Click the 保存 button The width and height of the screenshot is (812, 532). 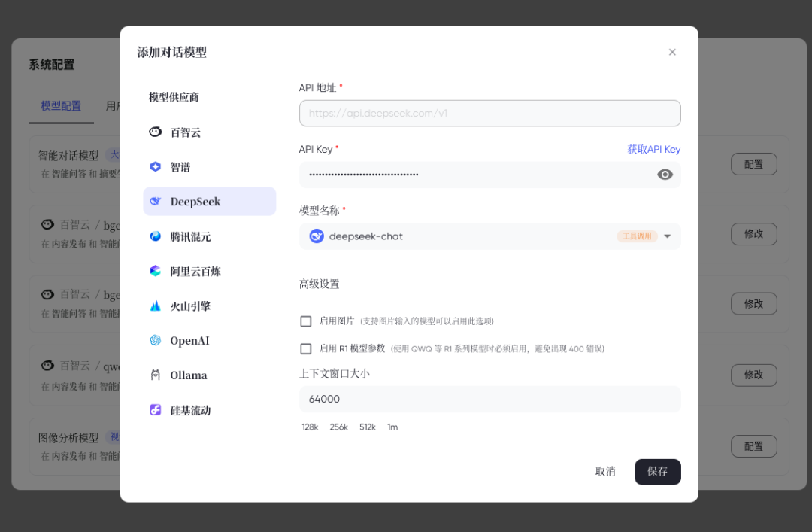(x=658, y=472)
